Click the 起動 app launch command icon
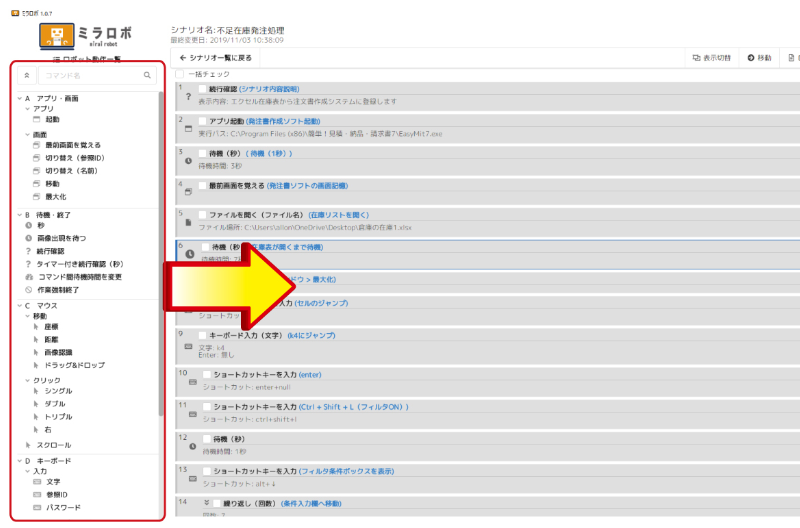800x528 pixels. point(37,120)
